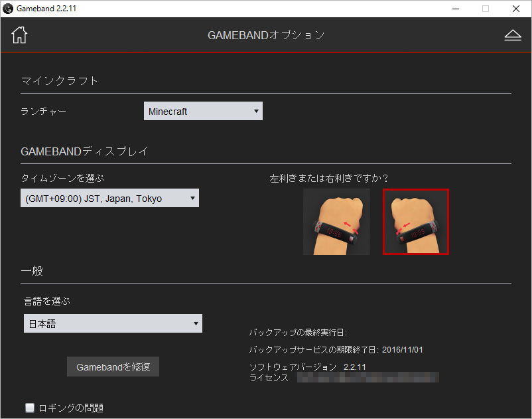
Task: Select the red-outlined right wrist band image
Action: tap(416, 222)
